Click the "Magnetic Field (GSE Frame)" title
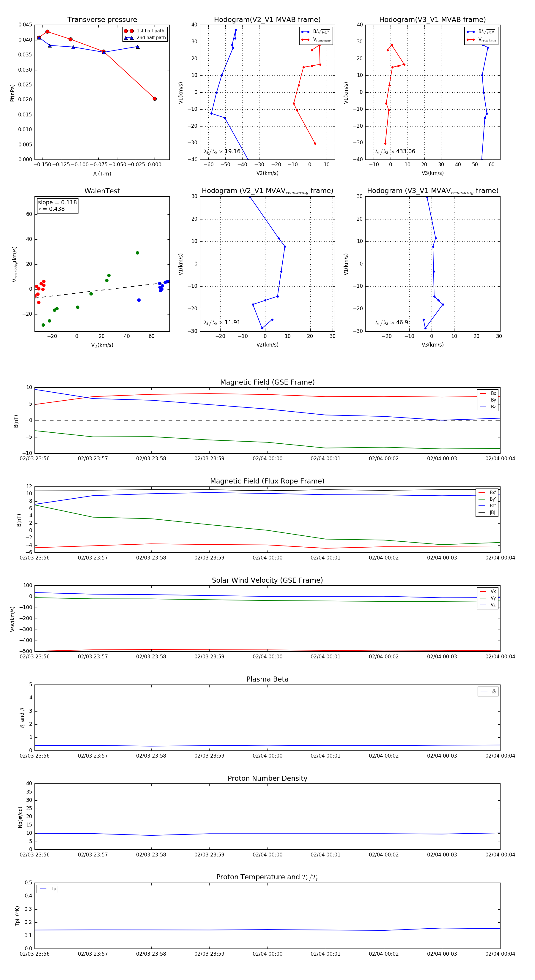The image size is (535, 980). (267, 382)
